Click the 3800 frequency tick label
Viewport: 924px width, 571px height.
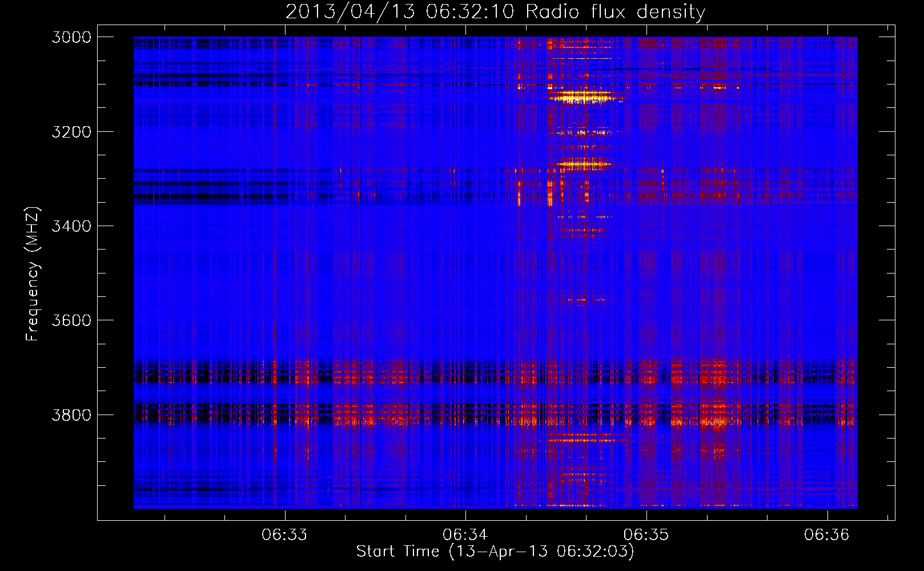[71, 415]
